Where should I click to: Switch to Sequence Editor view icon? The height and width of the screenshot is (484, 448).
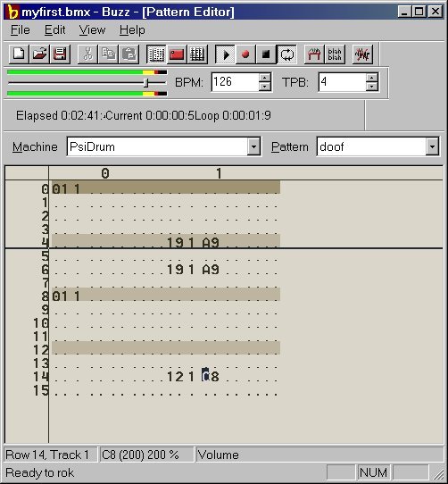[197, 54]
